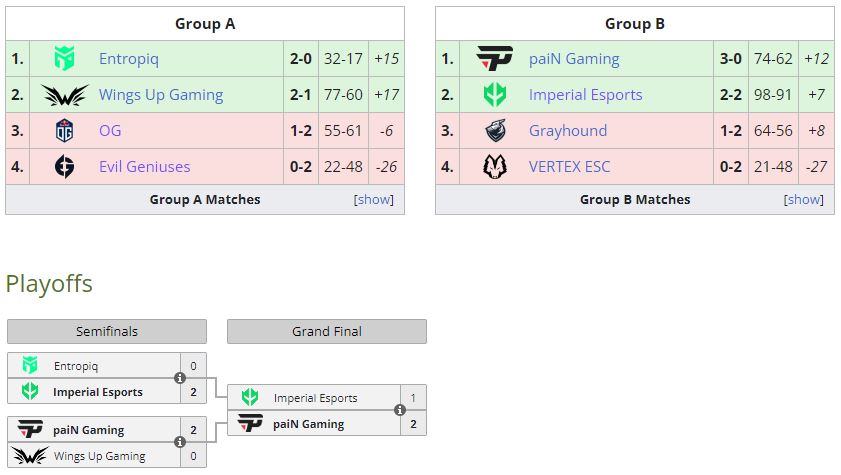Click the Imperial Esports logo in Group B
Image resolution: width=841 pixels, height=475 pixels.
tap(495, 95)
